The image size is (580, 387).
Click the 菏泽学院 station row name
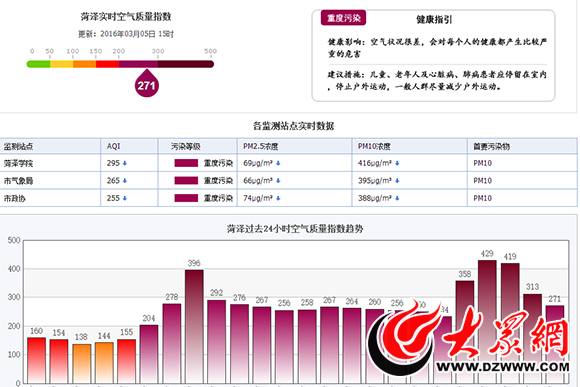click(18, 163)
